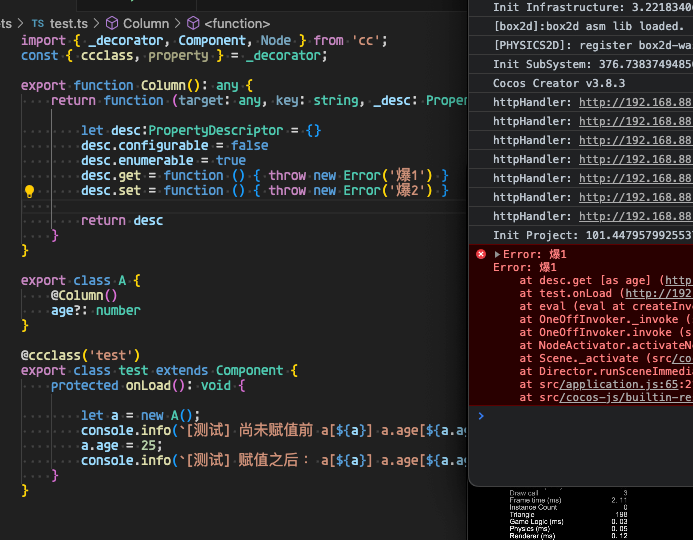Click the 'export class A {' line
The width and height of the screenshot is (693, 540).
[81, 281]
